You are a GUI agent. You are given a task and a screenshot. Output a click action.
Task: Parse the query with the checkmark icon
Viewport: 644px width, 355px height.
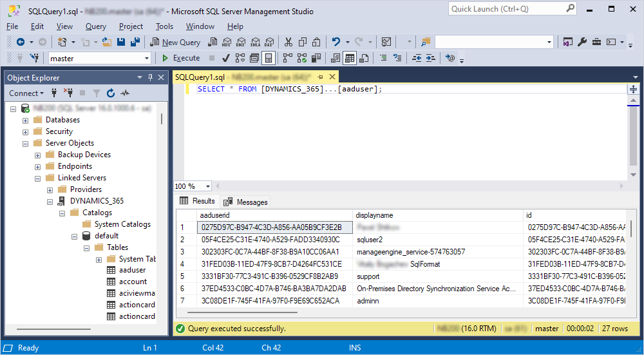225,59
